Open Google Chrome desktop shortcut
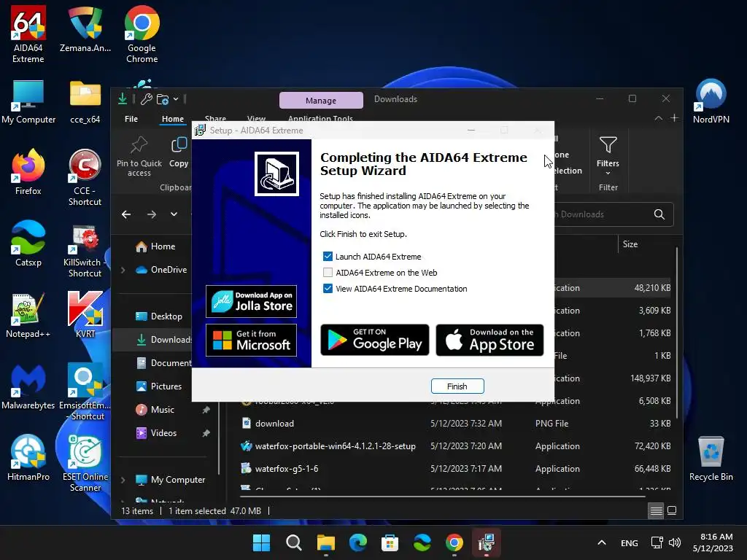Viewport: 747px width, 560px height. click(x=142, y=34)
